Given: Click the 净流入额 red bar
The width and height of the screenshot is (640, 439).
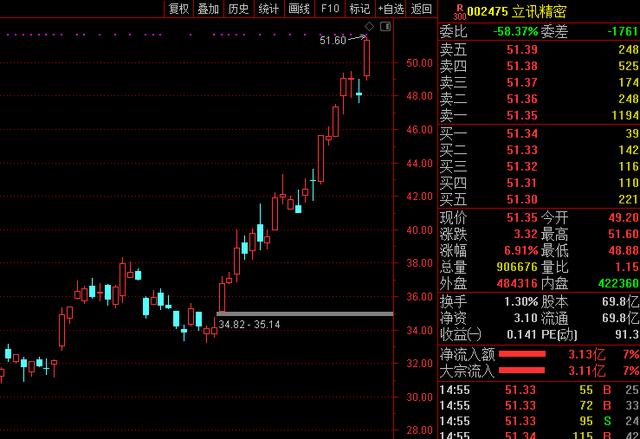Looking at the screenshot, I should [522, 354].
